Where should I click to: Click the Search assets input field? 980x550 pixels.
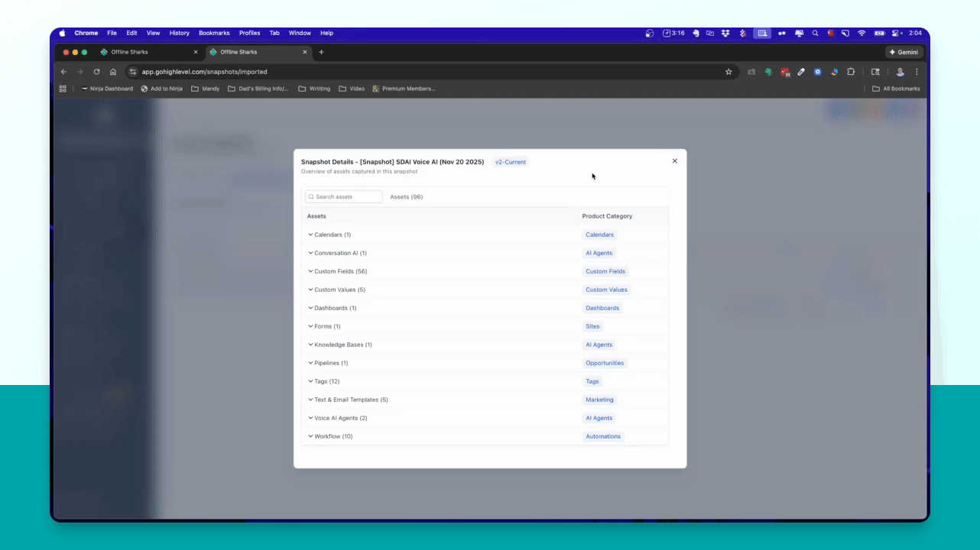344,196
